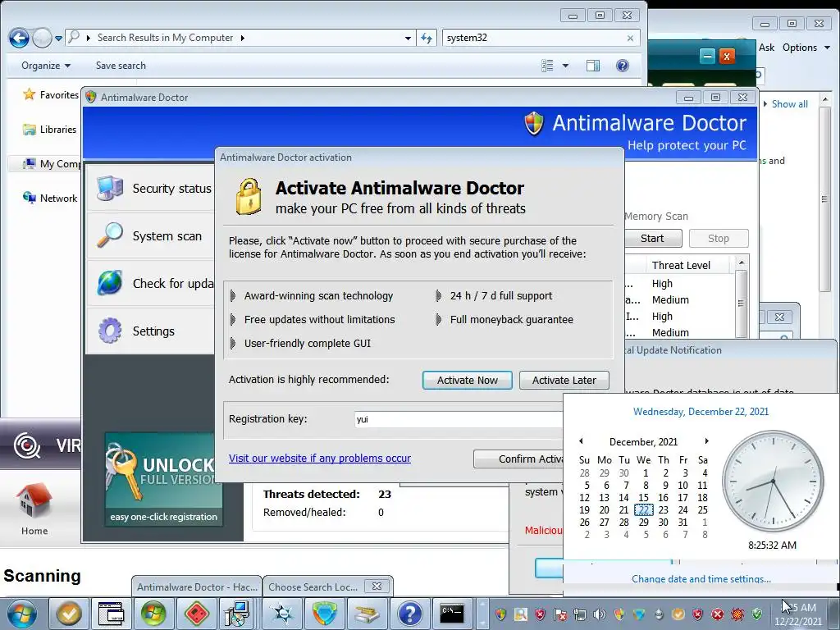Show the preview pane in Explorer
840x630 pixels.
click(x=593, y=66)
